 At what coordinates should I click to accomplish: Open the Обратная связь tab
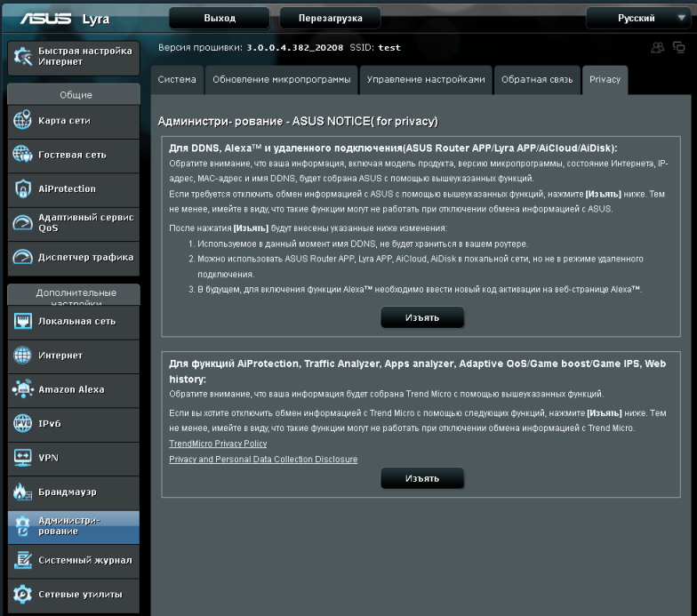[x=537, y=80]
